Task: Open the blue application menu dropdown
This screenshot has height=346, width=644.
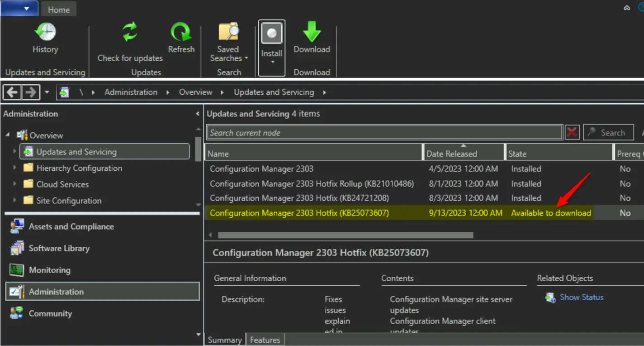Action: (19, 8)
